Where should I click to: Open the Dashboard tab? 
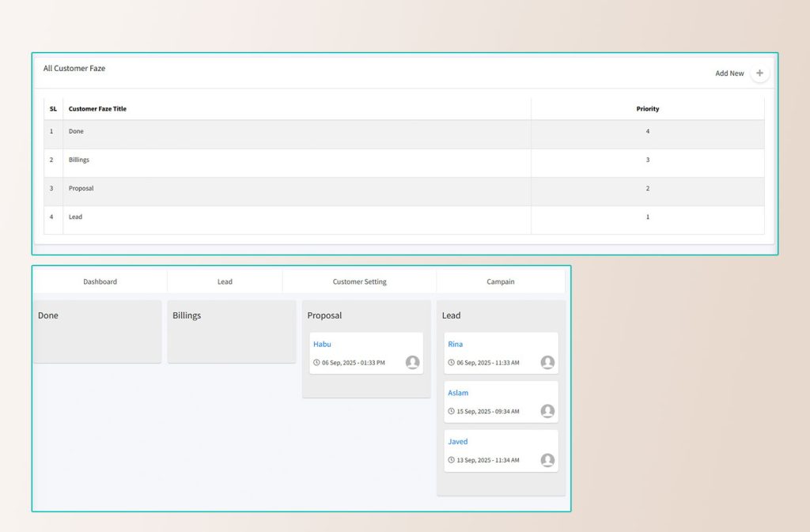(x=100, y=281)
